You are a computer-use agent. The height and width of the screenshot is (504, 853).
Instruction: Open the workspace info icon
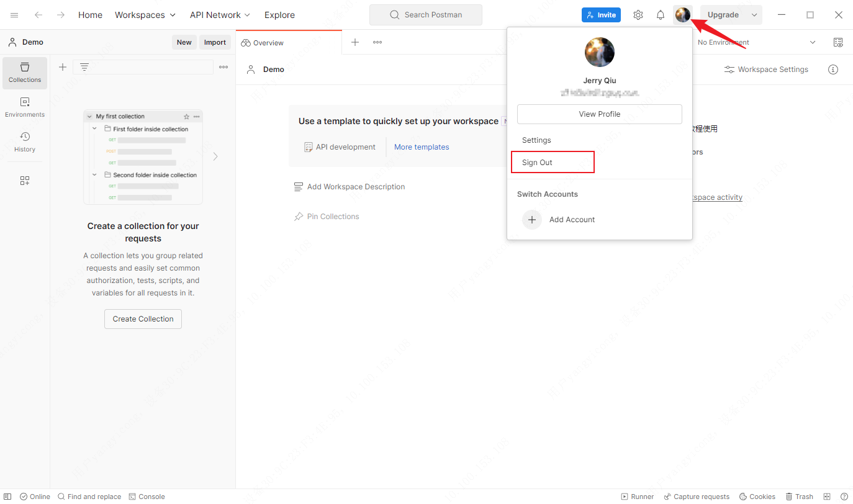[x=833, y=70]
